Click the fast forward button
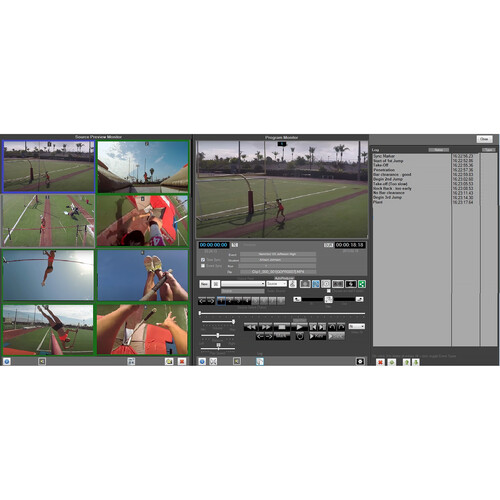 tap(266, 327)
